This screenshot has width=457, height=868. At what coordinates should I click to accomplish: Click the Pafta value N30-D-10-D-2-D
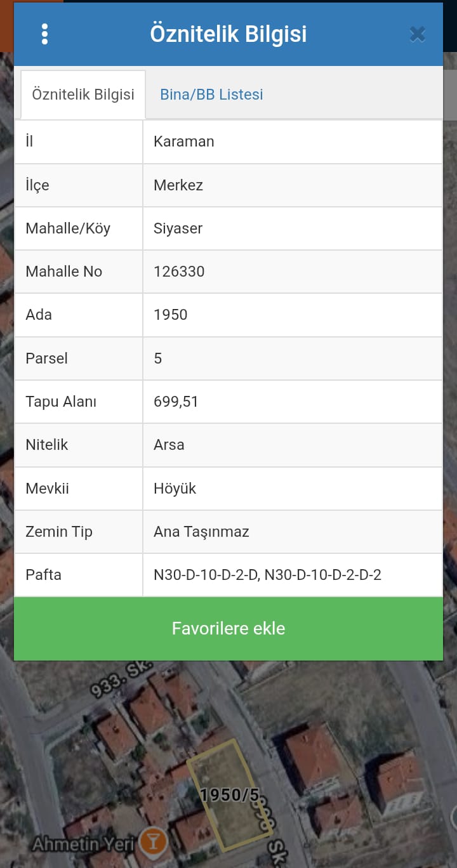coord(206,575)
